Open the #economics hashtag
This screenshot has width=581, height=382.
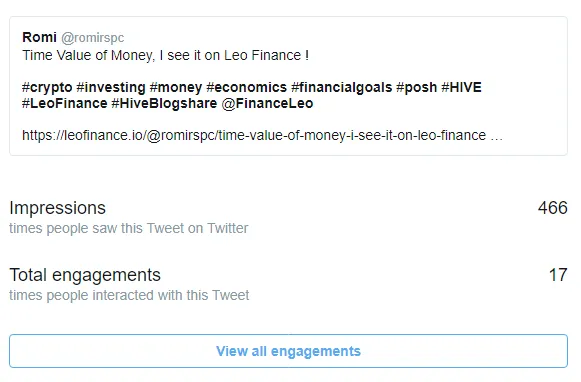click(246, 87)
